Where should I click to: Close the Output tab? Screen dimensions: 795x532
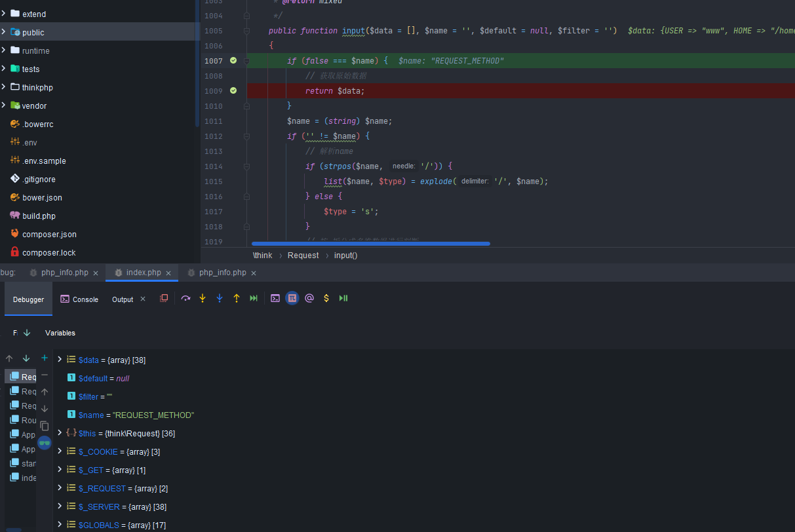coord(143,299)
